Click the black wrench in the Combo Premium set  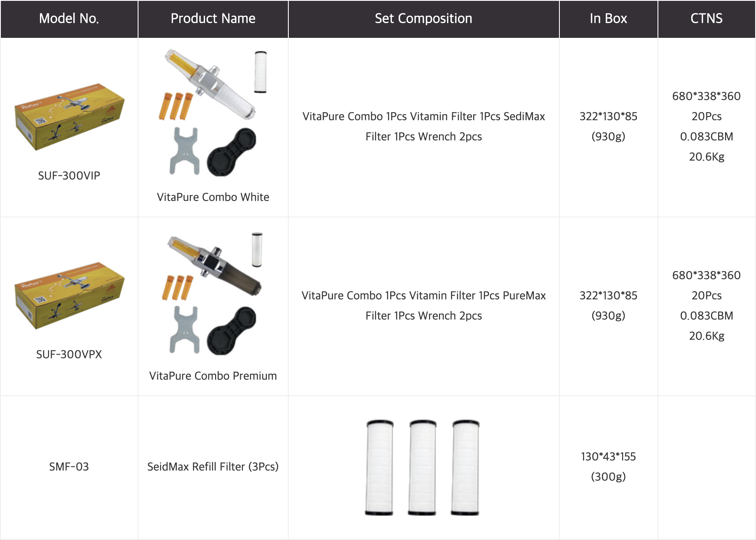[232, 331]
